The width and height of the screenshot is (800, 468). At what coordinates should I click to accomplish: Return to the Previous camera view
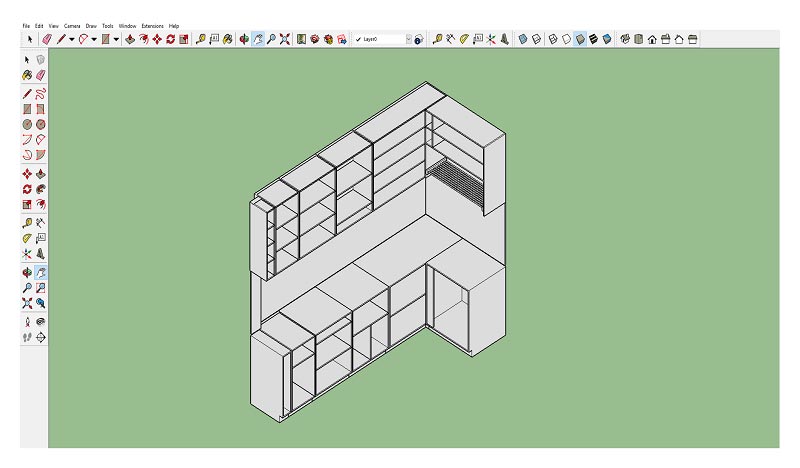(40, 303)
